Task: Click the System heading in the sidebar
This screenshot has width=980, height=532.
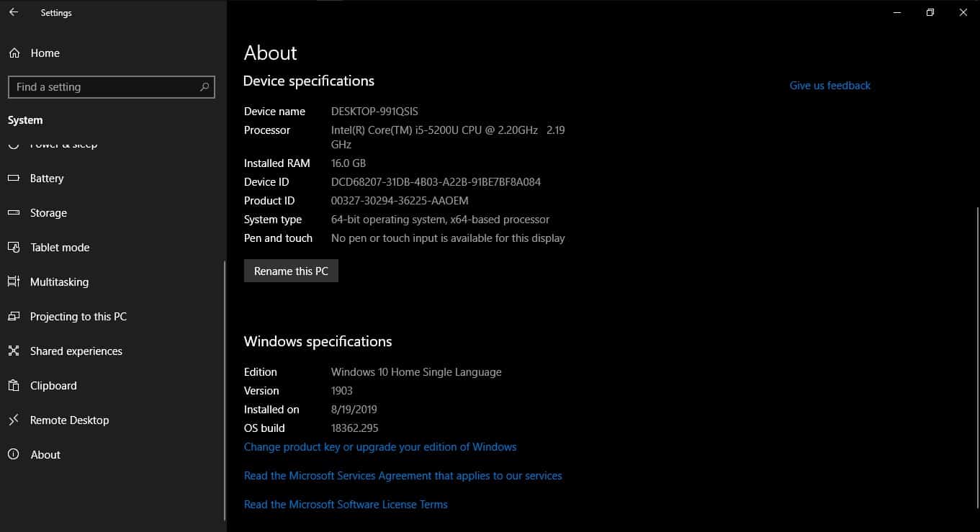Action: click(25, 120)
